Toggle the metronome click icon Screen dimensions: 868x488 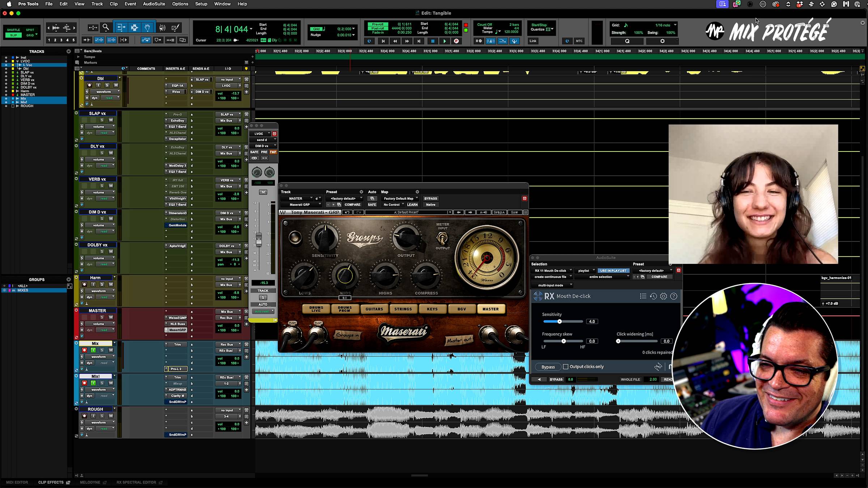(490, 41)
